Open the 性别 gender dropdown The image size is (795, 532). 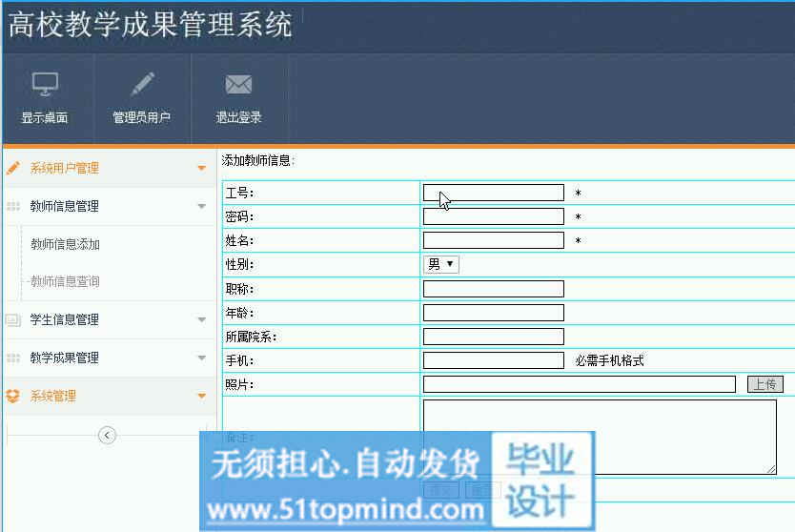tap(441, 264)
